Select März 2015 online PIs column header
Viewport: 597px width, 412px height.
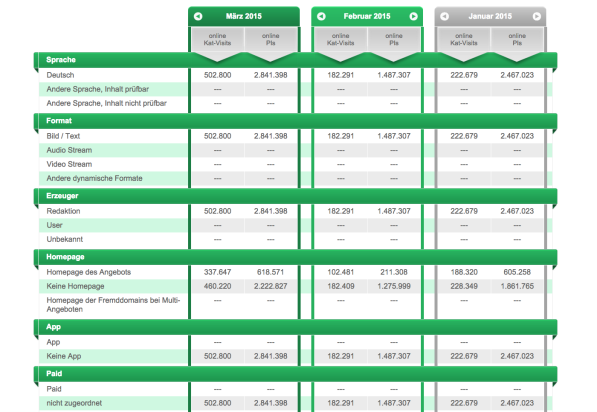pyautogui.click(x=271, y=40)
